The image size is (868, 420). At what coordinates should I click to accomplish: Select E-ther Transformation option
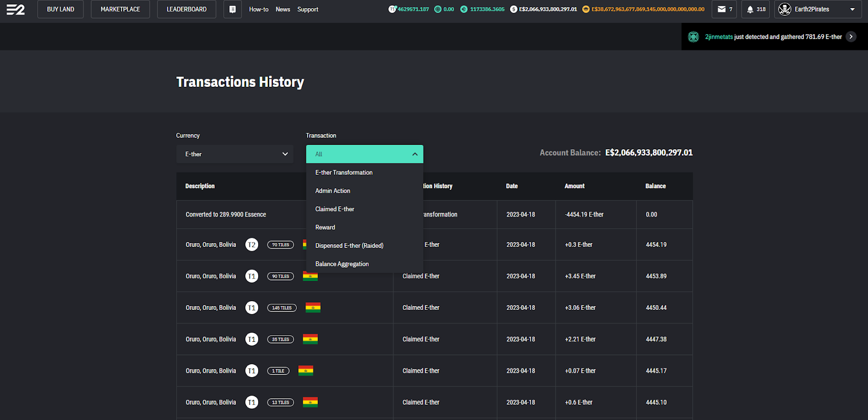(344, 173)
